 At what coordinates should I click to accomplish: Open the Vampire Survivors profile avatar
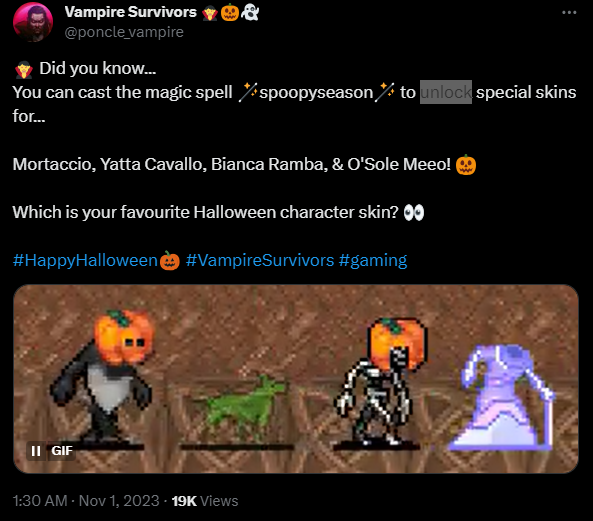pos(33,22)
